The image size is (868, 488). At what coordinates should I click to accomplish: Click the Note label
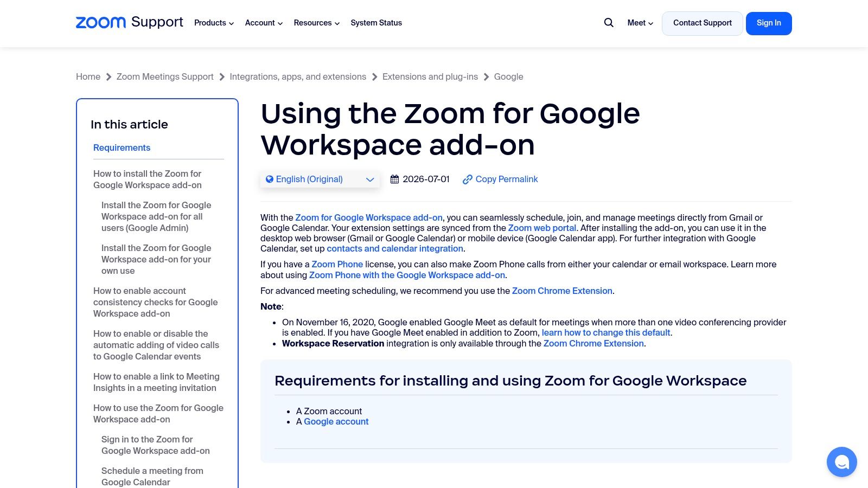point(271,306)
